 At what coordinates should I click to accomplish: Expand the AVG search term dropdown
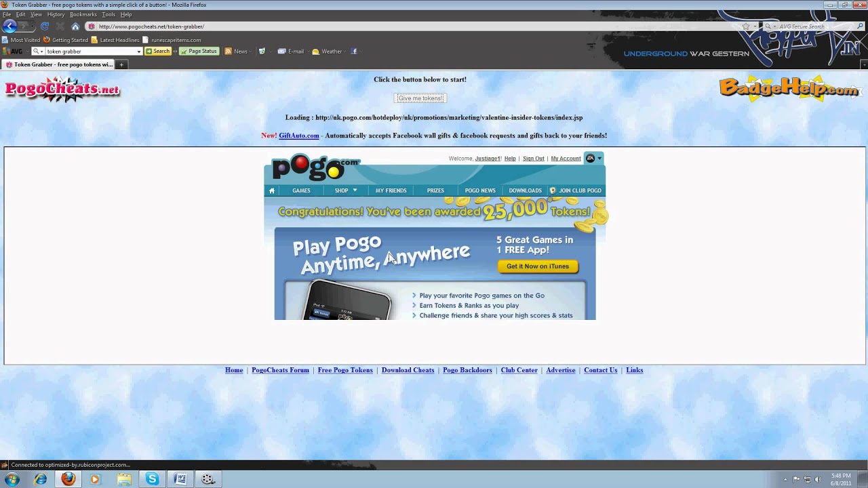click(139, 52)
